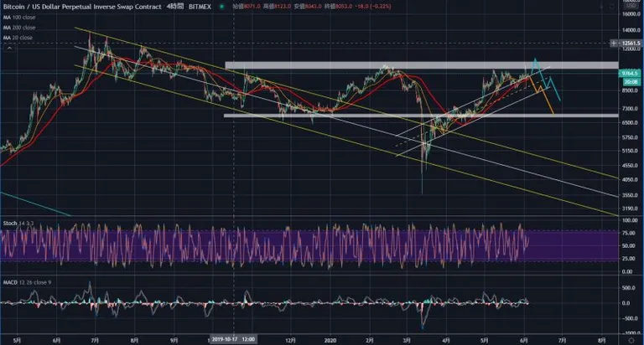Click the 2020 label on time axis
This screenshot has height=345, width=644.
point(330,341)
